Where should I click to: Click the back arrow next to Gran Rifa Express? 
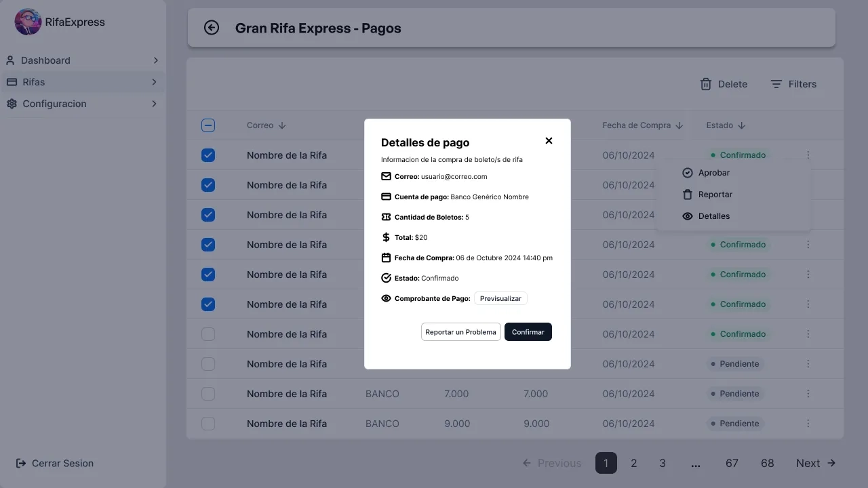coord(211,28)
